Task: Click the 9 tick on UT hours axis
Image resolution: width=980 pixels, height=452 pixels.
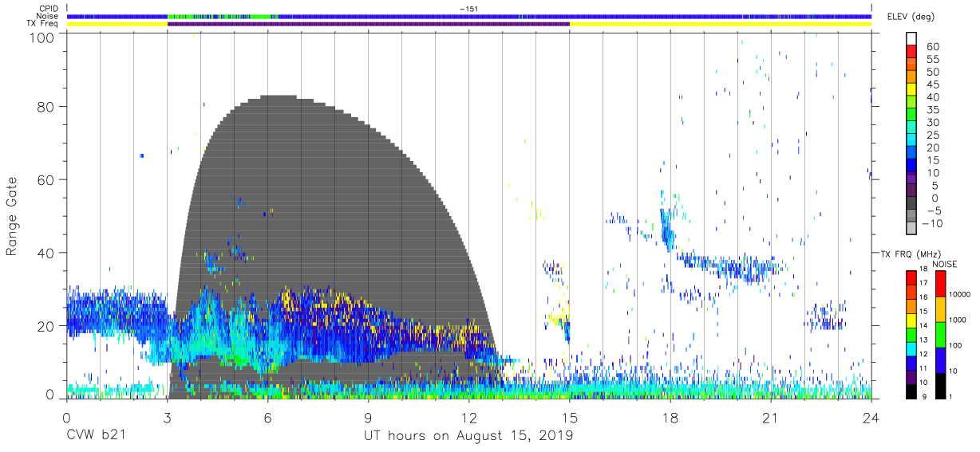Action: click(368, 418)
